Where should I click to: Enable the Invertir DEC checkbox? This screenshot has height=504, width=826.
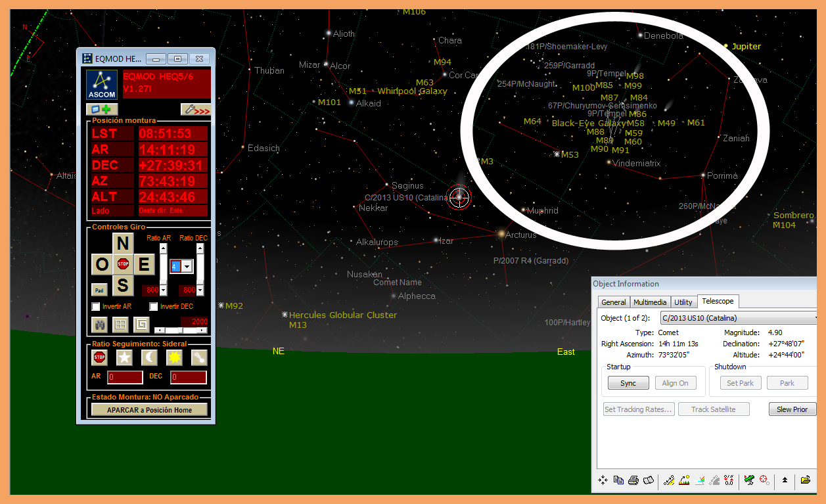(x=154, y=307)
